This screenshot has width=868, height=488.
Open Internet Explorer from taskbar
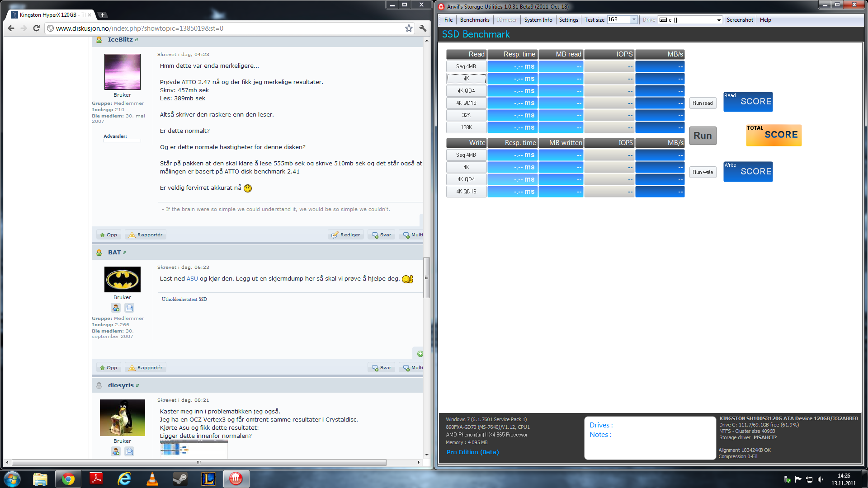124,479
